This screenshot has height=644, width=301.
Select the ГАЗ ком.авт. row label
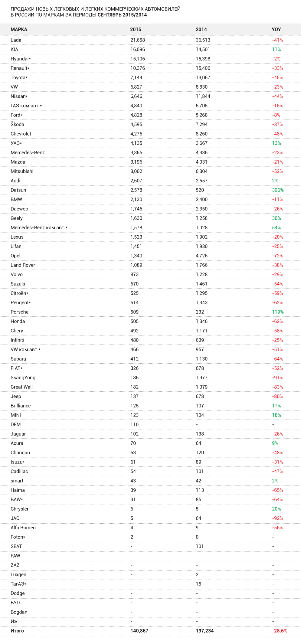pyautogui.click(x=26, y=106)
